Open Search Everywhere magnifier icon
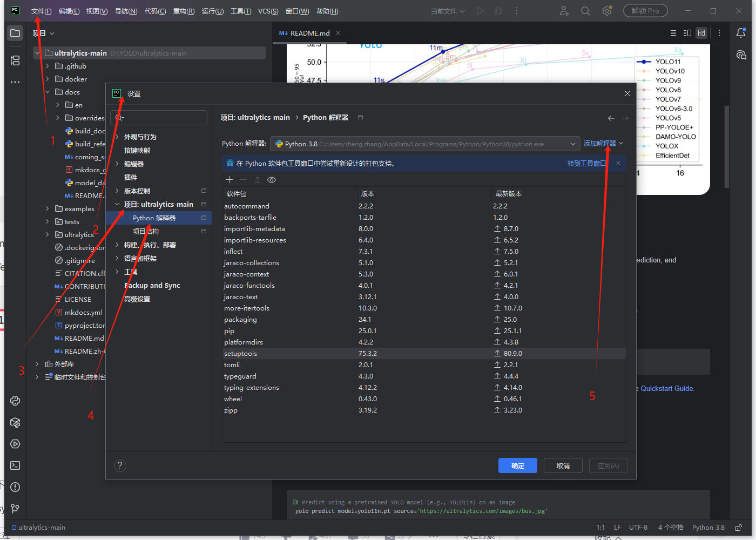Viewport: 756px width, 540px height. (x=585, y=11)
